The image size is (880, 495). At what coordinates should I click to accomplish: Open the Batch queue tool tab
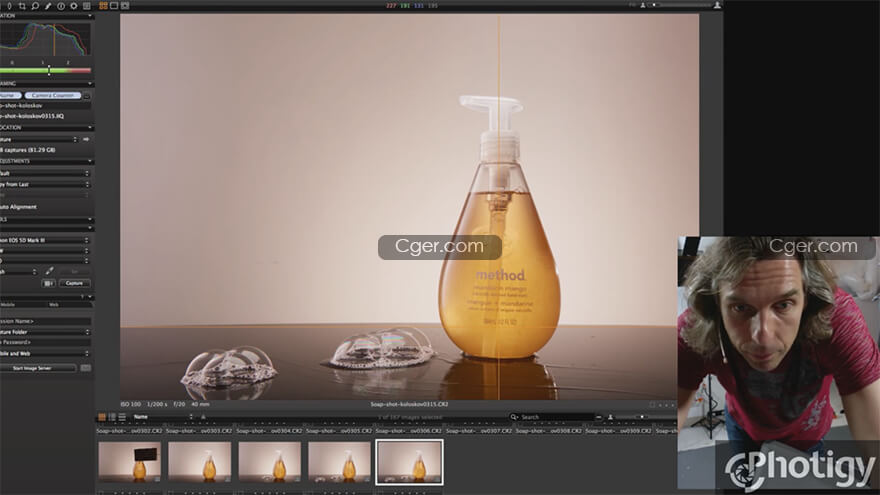pyautogui.click(x=86, y=6)
